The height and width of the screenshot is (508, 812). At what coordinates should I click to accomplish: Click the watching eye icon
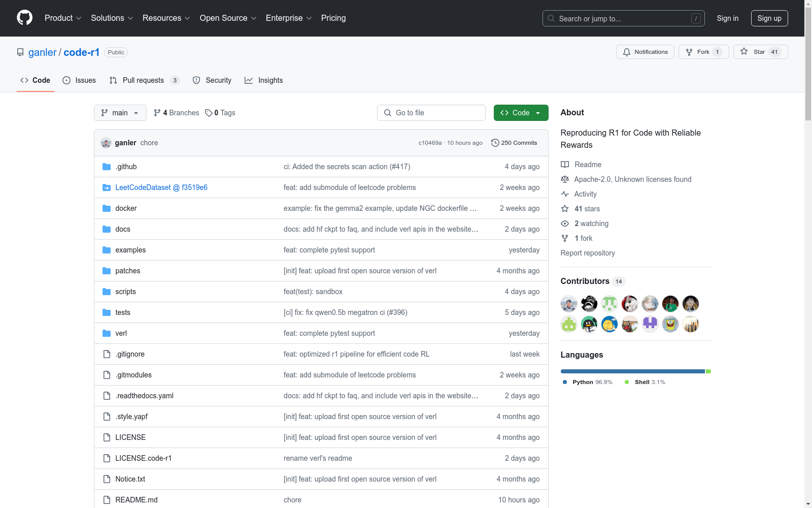tap(565, 224)
